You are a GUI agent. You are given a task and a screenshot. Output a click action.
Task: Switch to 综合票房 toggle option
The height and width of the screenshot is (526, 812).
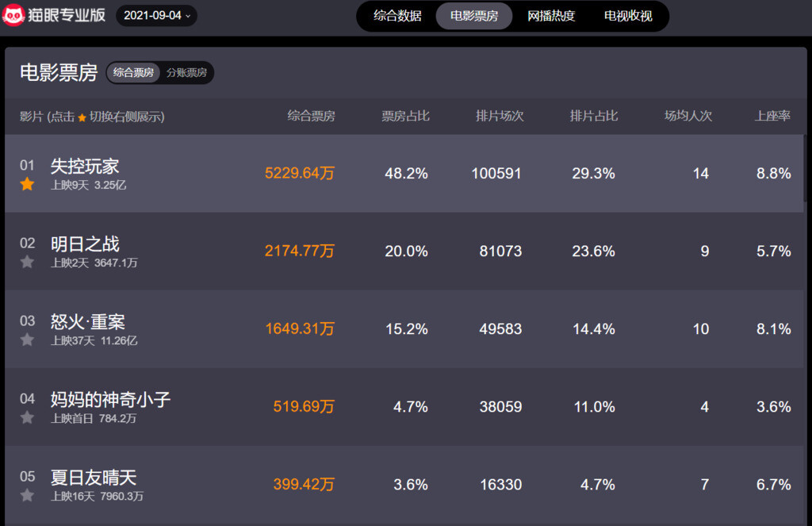133,73
